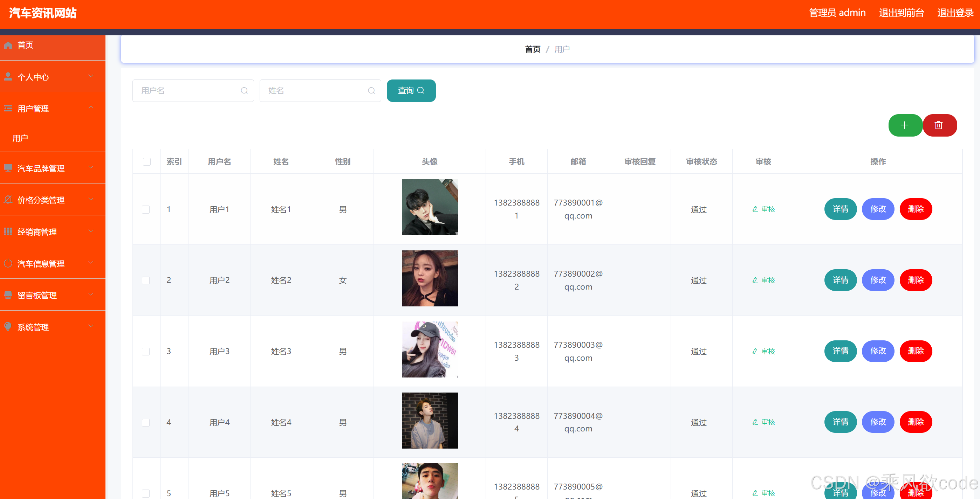
Task: Click the 审核 pencil icon for 用户1
Action: point(755,209)
